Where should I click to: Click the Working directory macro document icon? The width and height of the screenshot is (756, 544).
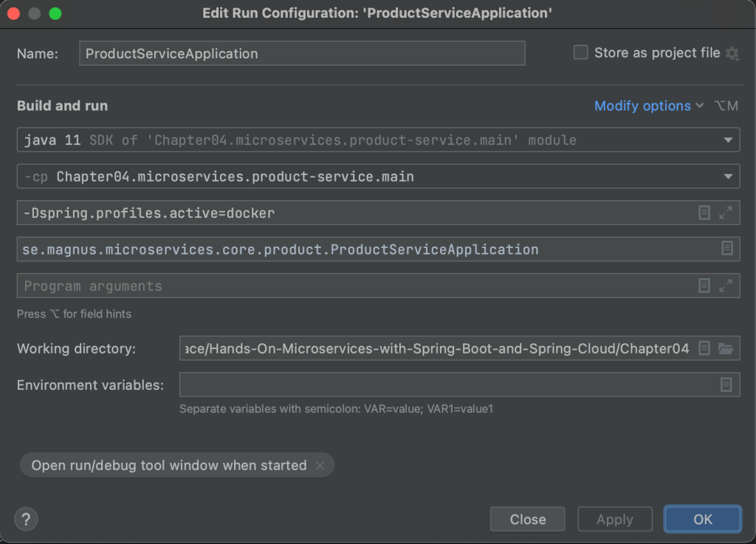pos(704,348)
